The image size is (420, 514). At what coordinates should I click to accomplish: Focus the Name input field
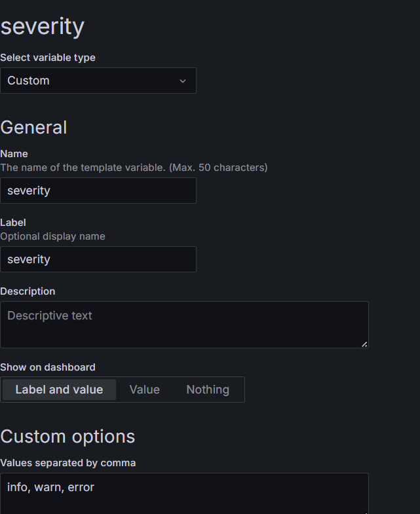(x=98, y=191)
